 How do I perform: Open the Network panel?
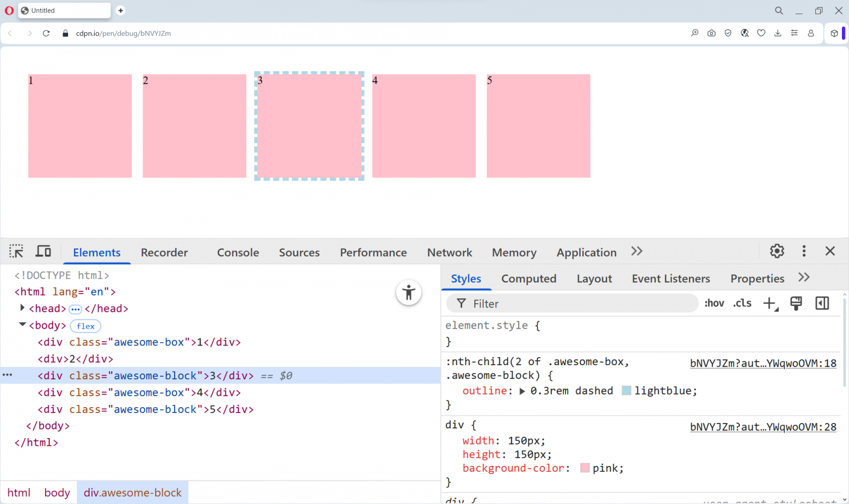point(449,252)
